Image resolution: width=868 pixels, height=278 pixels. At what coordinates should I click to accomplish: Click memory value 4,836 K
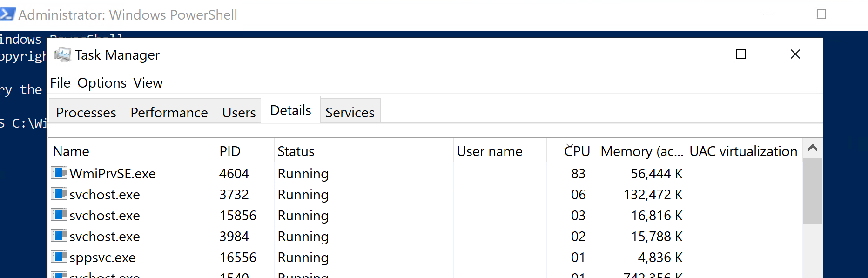[x=660, y=258]
